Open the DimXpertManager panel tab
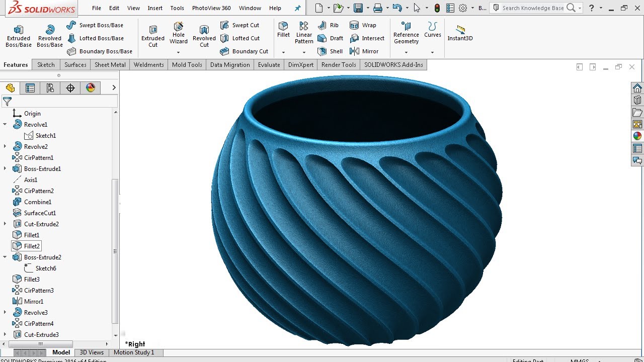Image resolution: width=644 pixels, height=362 pixels. 70,88
